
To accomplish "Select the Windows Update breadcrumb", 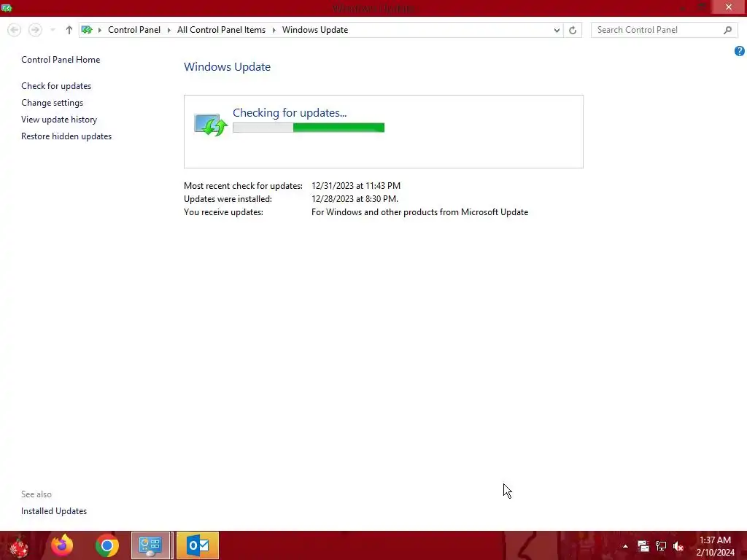I will click(315, 30).
